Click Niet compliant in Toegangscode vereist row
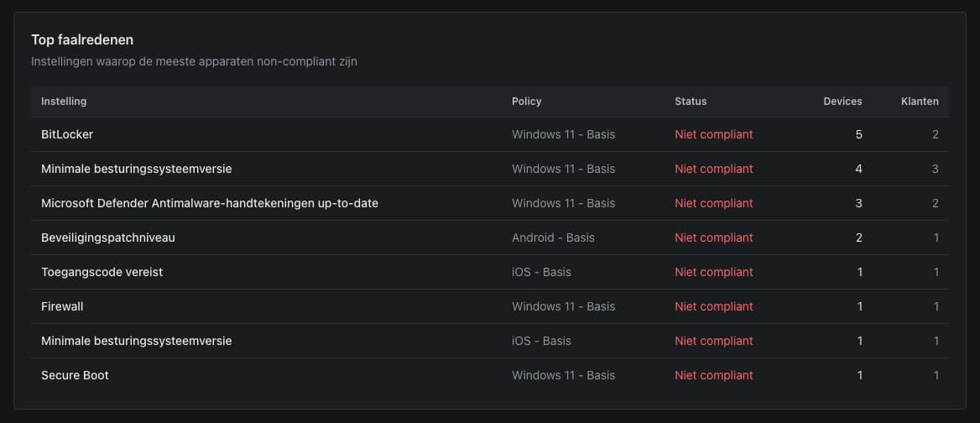Screen dimensions: 980x423 coord(714,272)
